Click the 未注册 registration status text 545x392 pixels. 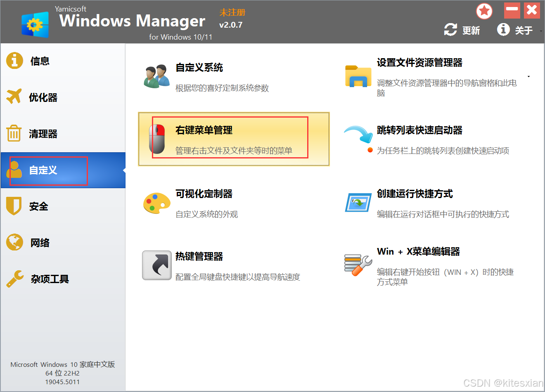[232, 12]
